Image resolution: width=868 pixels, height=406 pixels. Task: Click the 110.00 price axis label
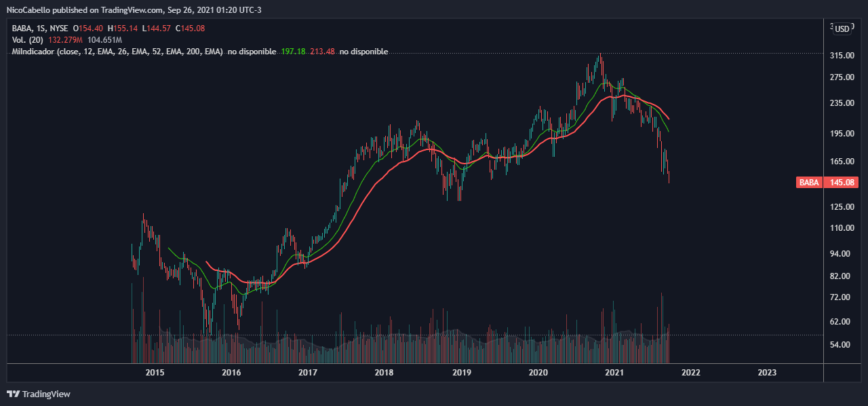[x=842, y=227]
